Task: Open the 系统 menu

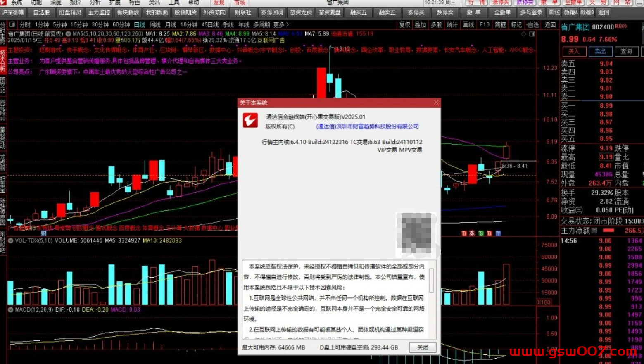Action: coord(17,2)
